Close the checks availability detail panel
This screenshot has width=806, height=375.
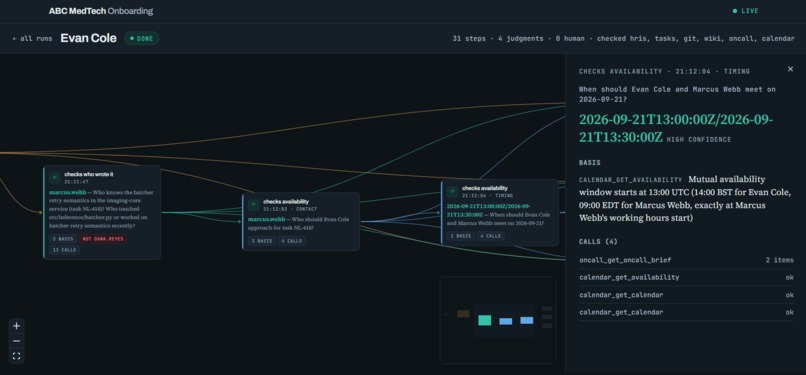790,69
